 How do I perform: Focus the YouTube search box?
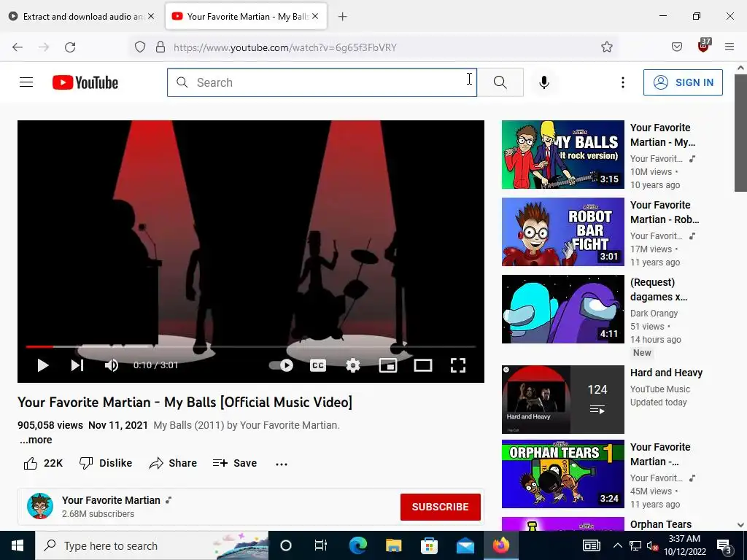322,82
